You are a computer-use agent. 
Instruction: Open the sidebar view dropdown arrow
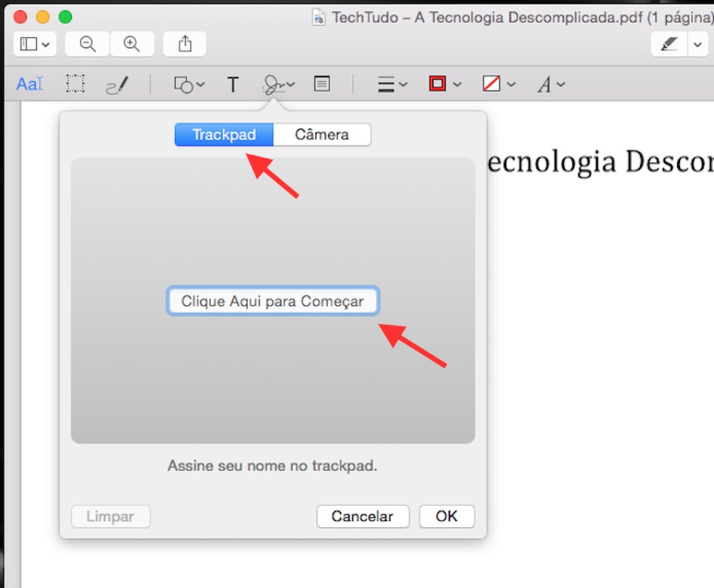46,44
